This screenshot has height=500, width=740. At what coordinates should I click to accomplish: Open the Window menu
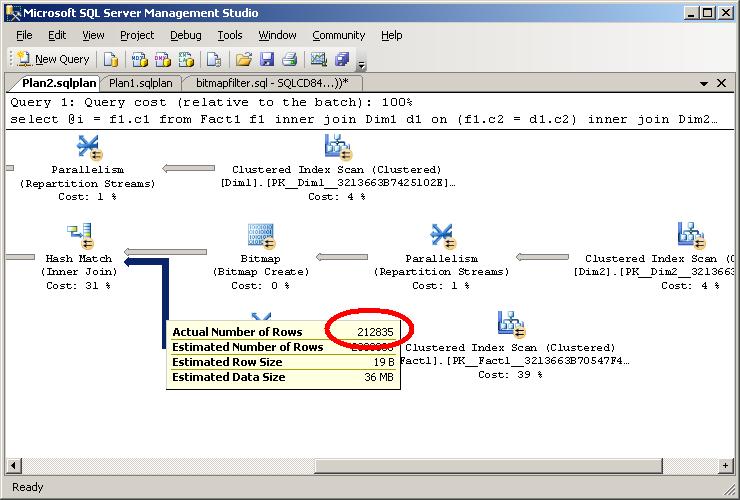click(x=277, y=35)
